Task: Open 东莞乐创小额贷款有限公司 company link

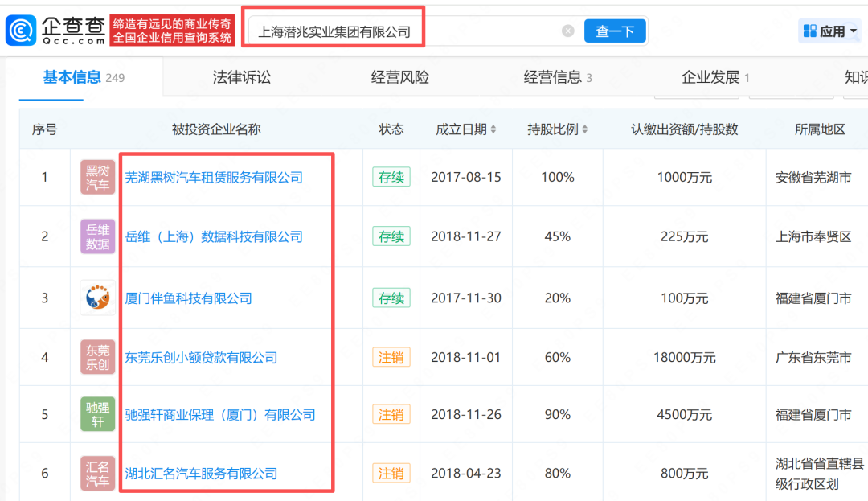Action: click(201, 357)
